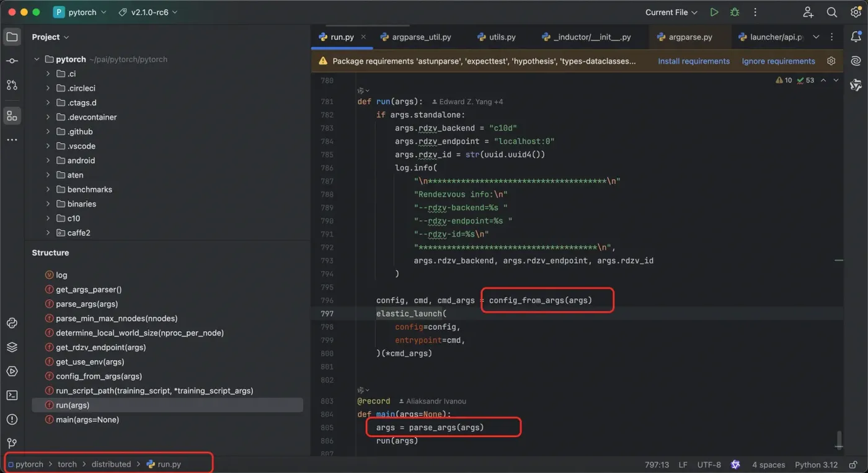Open the 4 spaces indent setting

769,465
